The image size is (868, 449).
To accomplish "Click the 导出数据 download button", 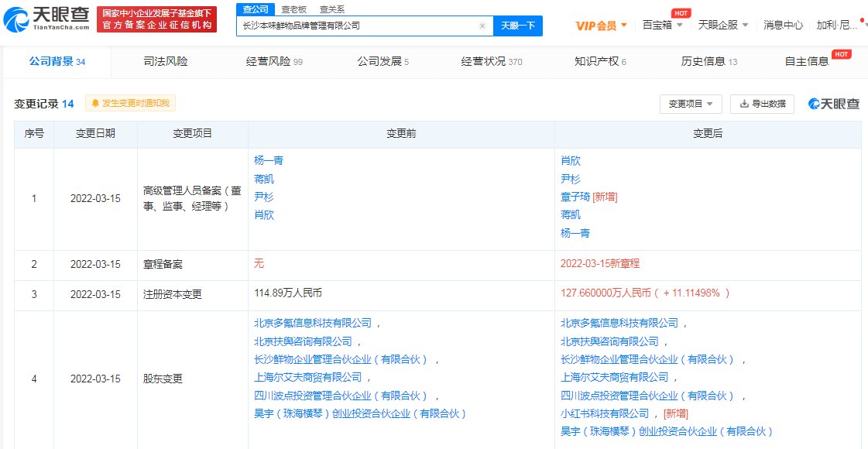I will (x=763, y=104).
